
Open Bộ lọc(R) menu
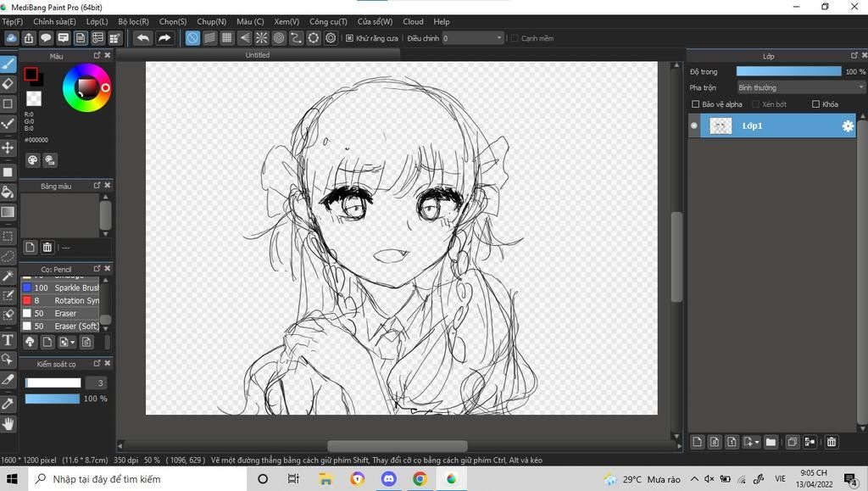click(x=133, y=21)
